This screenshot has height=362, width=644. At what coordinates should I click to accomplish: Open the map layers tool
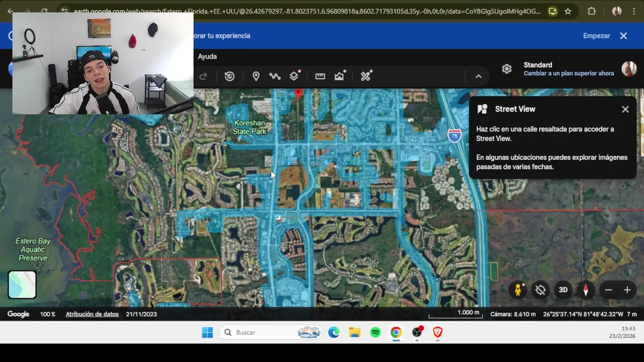(x=294, y=76)
